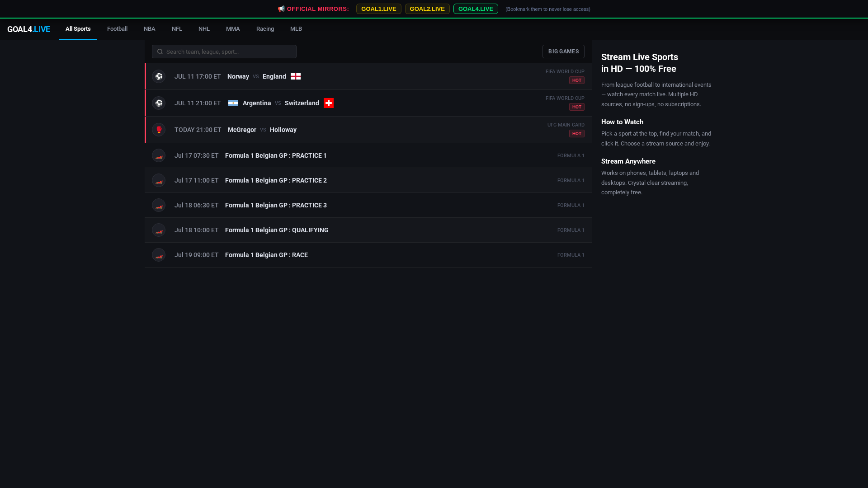Click the JUL 11 17:00 ET time
This screenshot has width=868, height=488.
click(x=198, y=76)
